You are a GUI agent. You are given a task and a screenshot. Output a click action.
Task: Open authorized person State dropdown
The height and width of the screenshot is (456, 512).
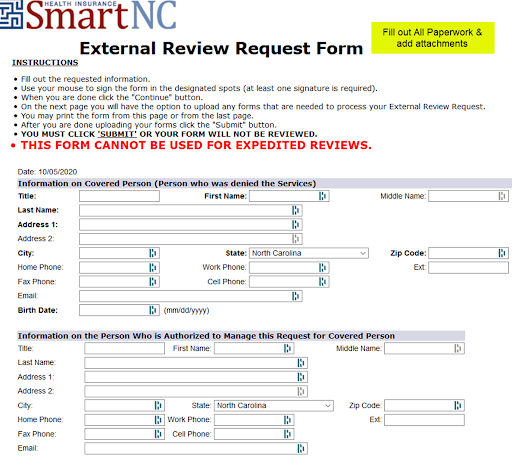(x=274, y=405)
